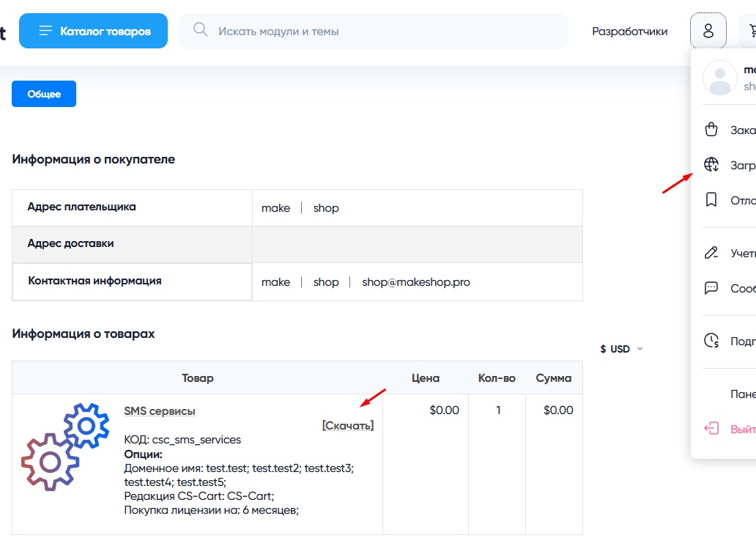
Task: Click the downloads globe icon
Action: tap(711, 165)
